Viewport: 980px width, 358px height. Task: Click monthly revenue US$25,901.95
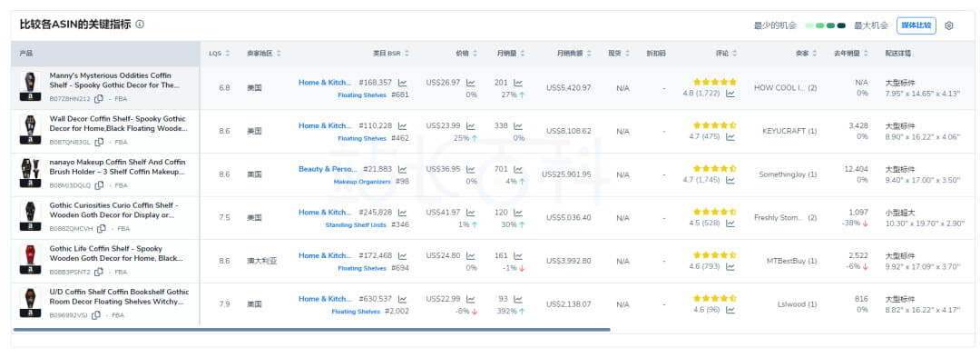tap(566, 174)
